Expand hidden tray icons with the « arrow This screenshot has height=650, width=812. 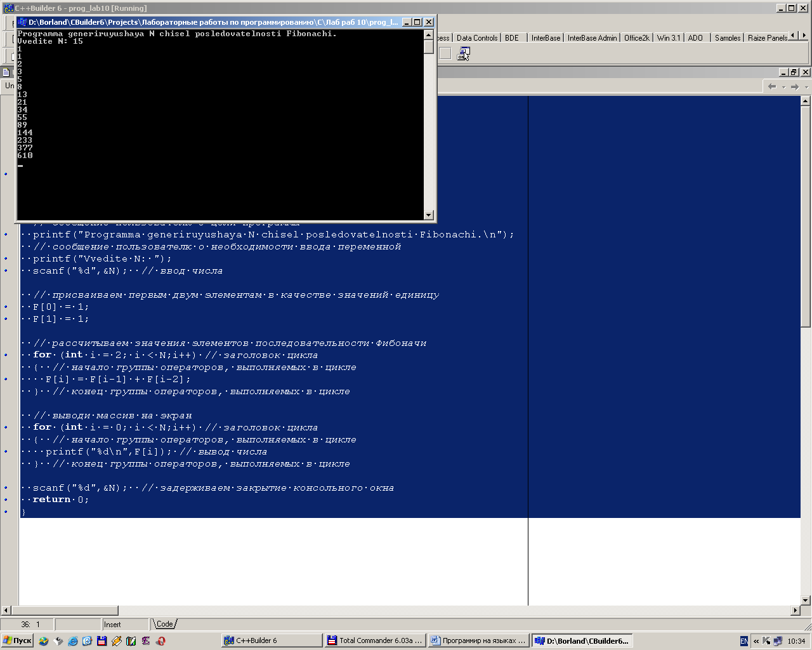[756, 641]
